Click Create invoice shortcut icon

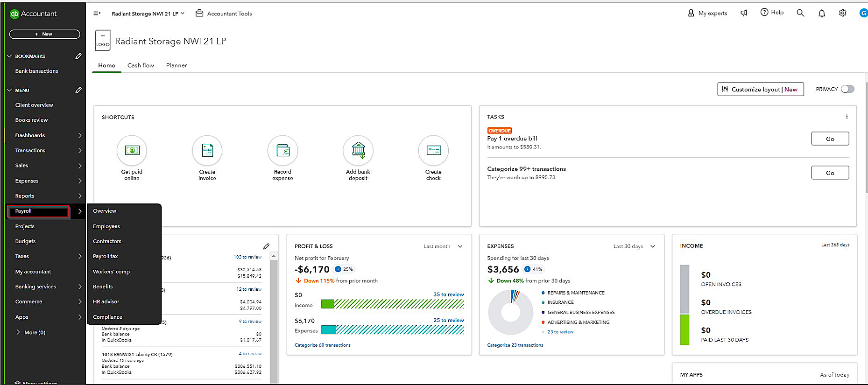pyautogui.click(x=207, y=150)
